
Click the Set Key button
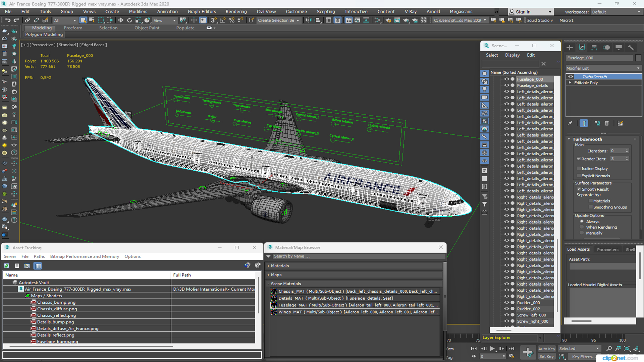(546, 357)
